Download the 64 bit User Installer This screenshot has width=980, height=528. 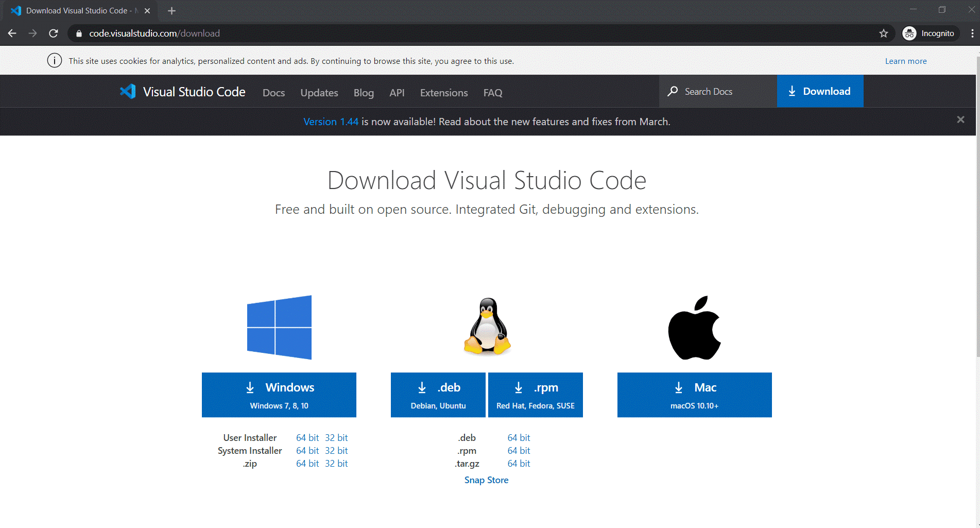pos(307,437)
